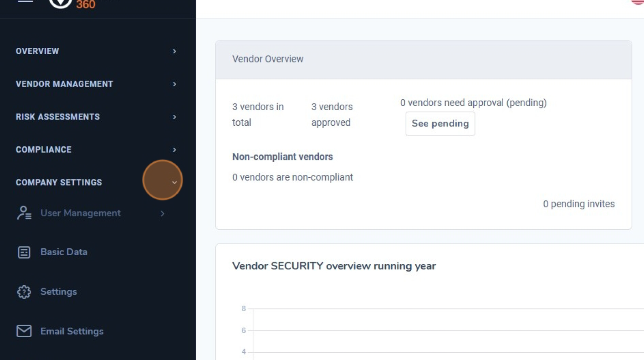The image size is (644, 360).
Task: Collapse the Company Settings chevron
Action: (x=174, y=182)
